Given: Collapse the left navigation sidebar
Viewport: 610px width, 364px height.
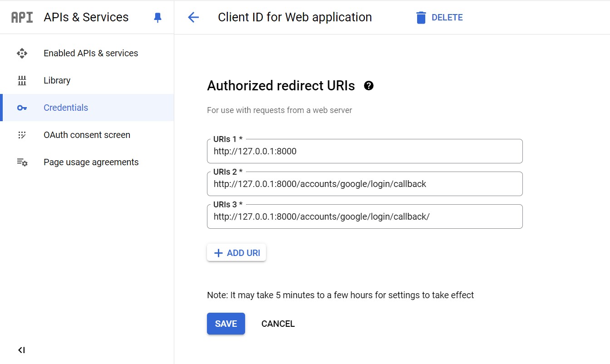Looking at the screenshot, I should (x=21, y=350).
